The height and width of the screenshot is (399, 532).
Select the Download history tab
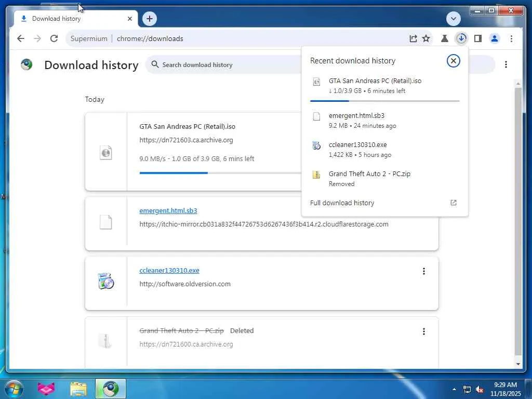tap(75, 19)
